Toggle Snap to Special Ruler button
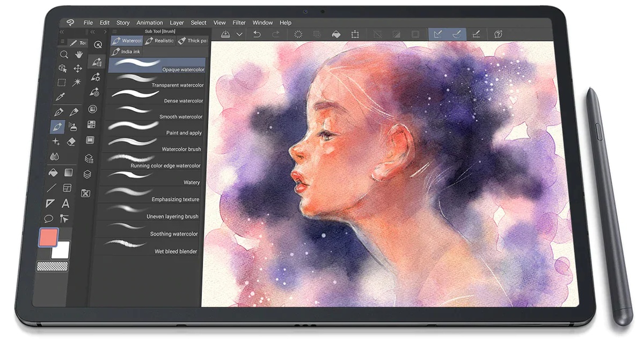The image size is (644, 346). [x=457, y=34]
